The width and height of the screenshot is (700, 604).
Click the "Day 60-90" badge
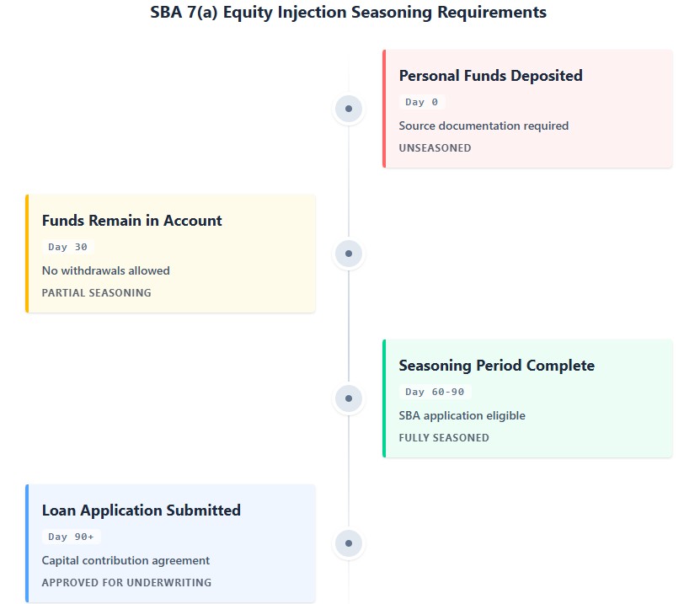click(x=435, y=392)
